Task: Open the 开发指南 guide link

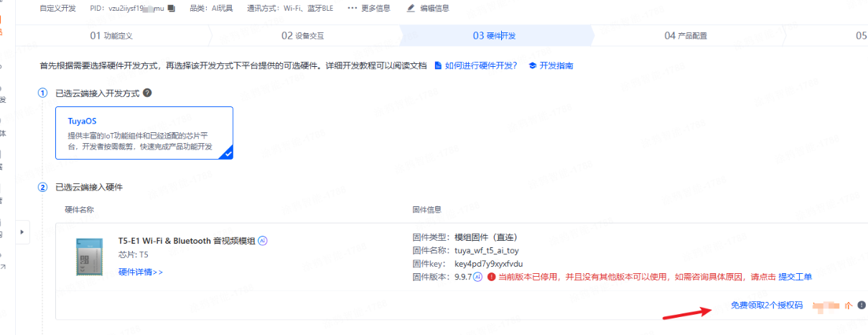Action: [551, 66]
